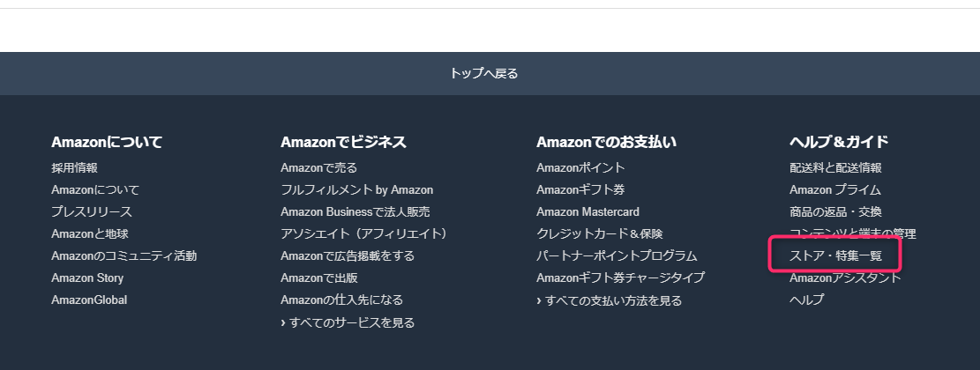Click the アソシエイト(アフィリエイト) link
This screenshot has width=980, height=370.
click(x=363, y=233)
